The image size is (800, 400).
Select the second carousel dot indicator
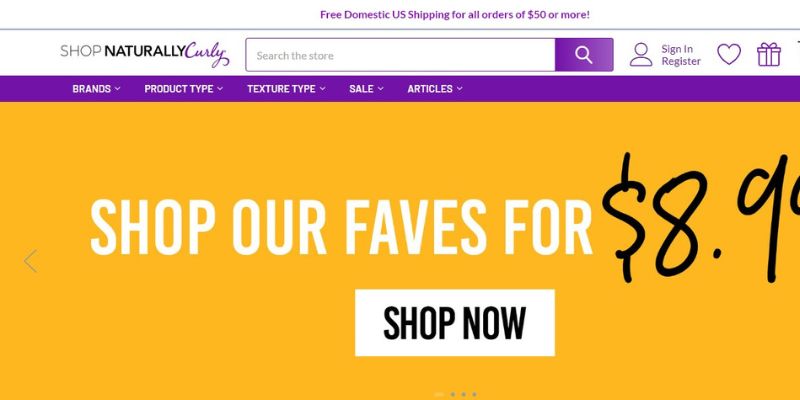[x=453, y=394]
